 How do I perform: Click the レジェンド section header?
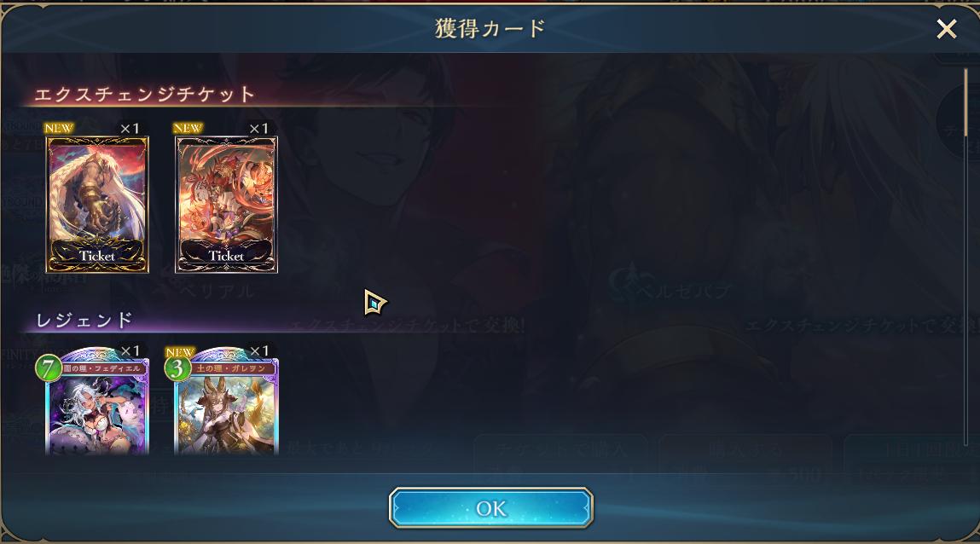[x=84, y=321]
